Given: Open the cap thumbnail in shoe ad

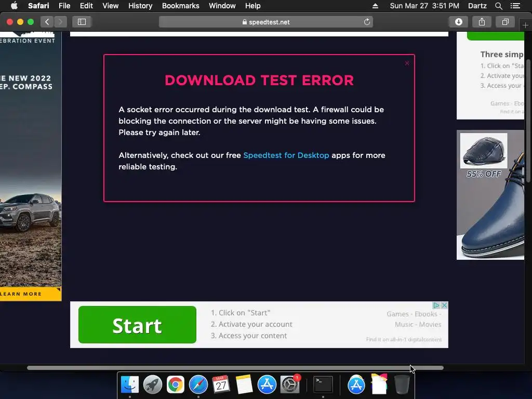Looking at the screenshot, I should coord(484,151).
